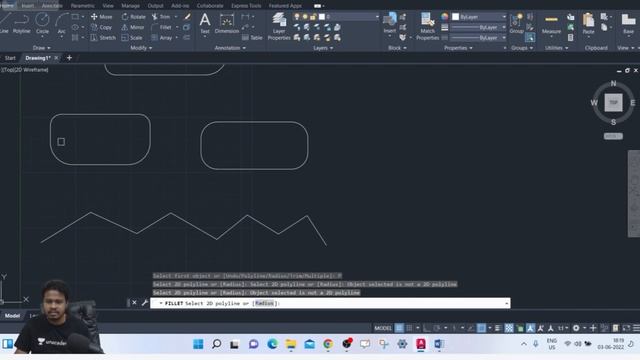Image resolution: width=640 pixels, height=360 pixels.
Task: Open the Parametric ribbon tab
Action: coord(82,6)
